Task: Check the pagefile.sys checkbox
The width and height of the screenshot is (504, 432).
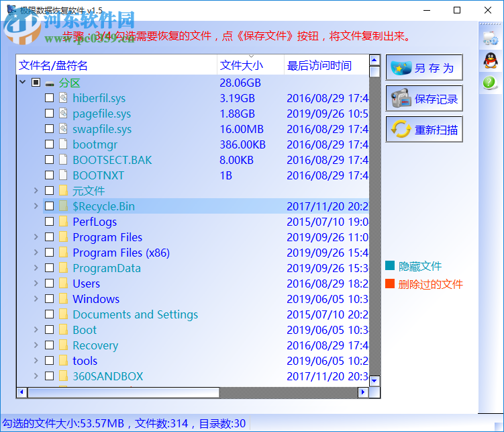Action: coord(49,114)
